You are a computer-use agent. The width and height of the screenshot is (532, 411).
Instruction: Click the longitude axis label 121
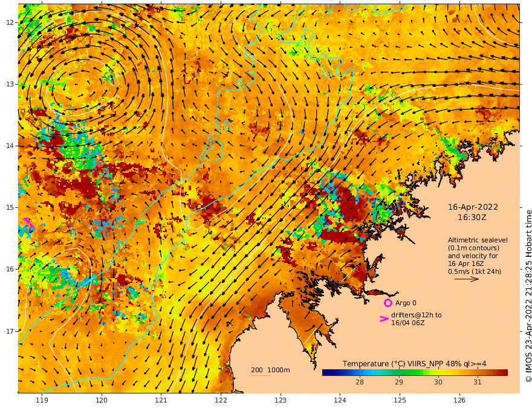161,401
